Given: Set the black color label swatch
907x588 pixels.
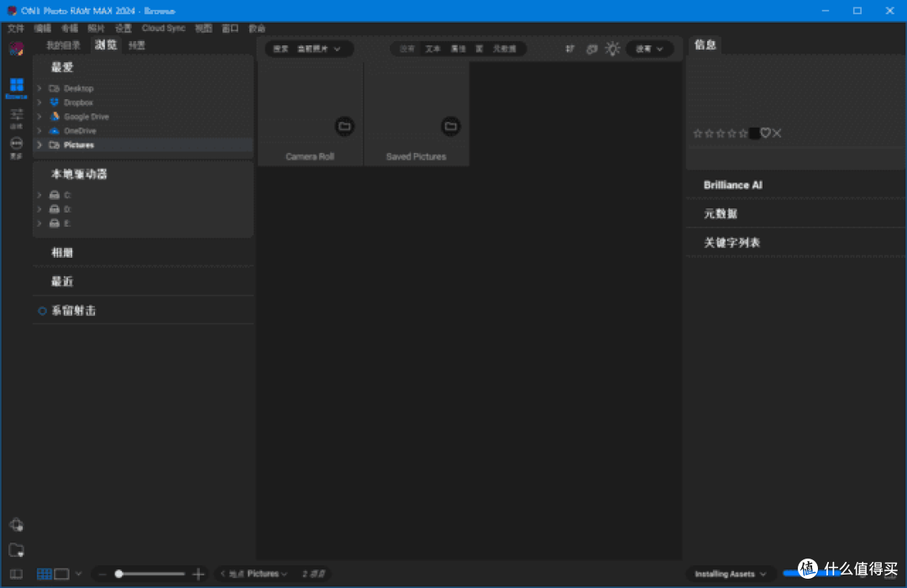Looking at the screenshot, I should [x=754, y=134].
